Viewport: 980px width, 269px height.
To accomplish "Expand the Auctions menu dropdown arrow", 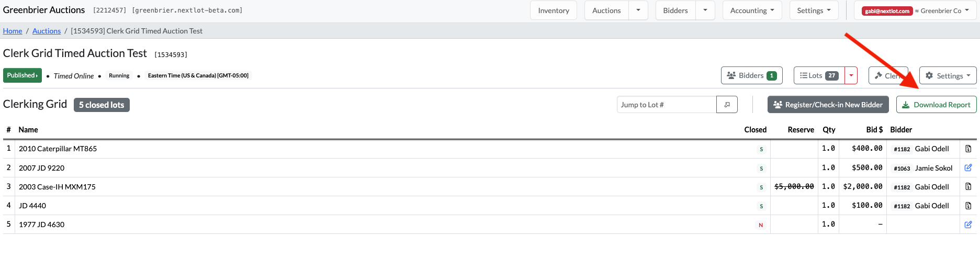I will pos(638,10).
